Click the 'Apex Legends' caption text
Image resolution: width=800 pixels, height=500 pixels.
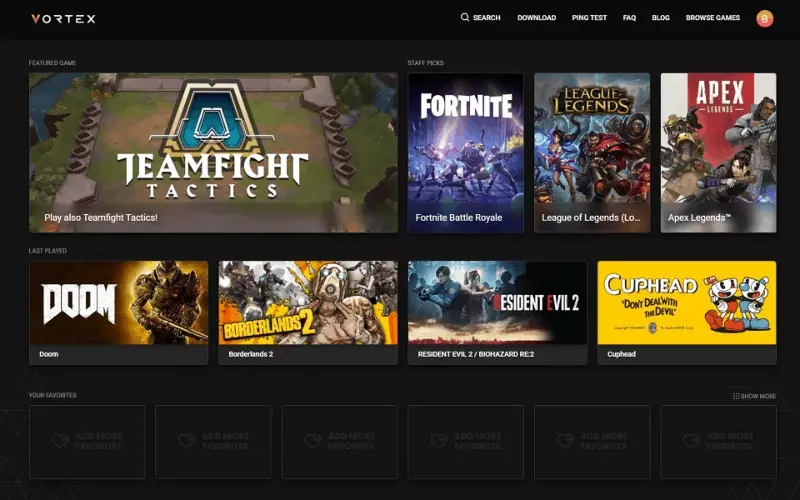[699, 217]
